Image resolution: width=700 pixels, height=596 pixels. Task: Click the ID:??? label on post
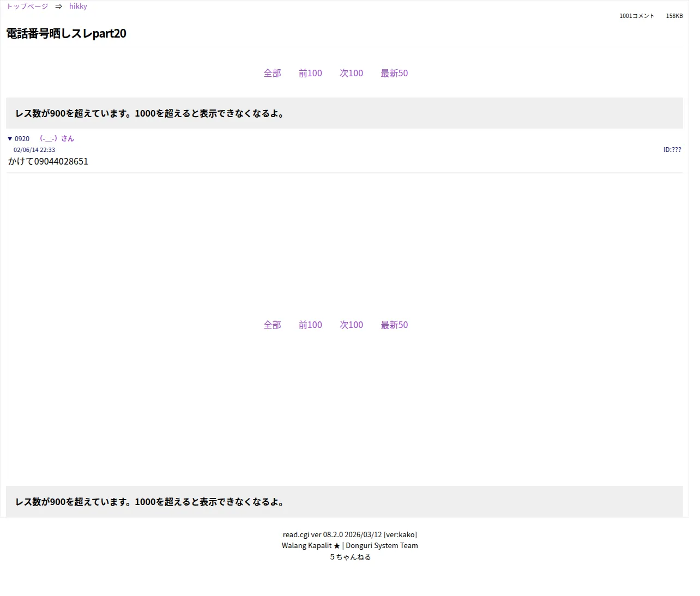click(x=672, y=150)
